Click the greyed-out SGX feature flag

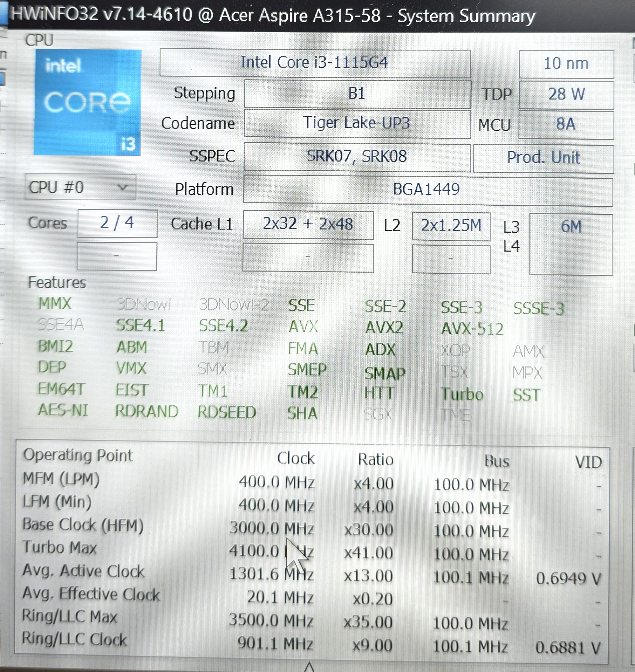(x=378, y=414)
